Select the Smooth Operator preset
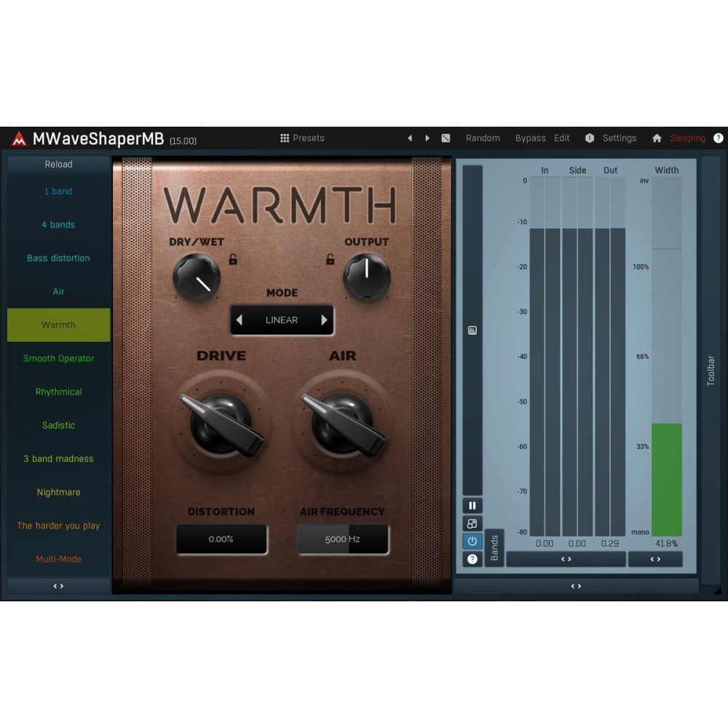The width and height of the screenshot is (728, 728). click(58, 358)
